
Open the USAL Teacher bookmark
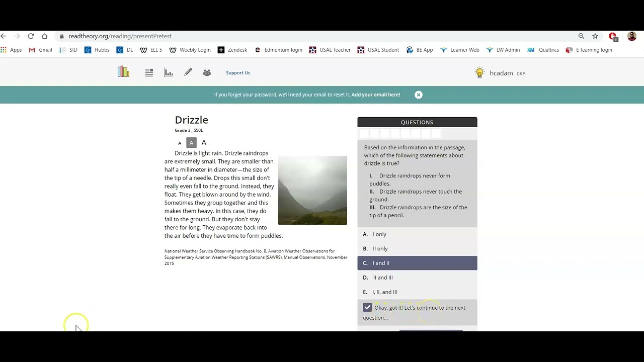[x=330, y=50]
